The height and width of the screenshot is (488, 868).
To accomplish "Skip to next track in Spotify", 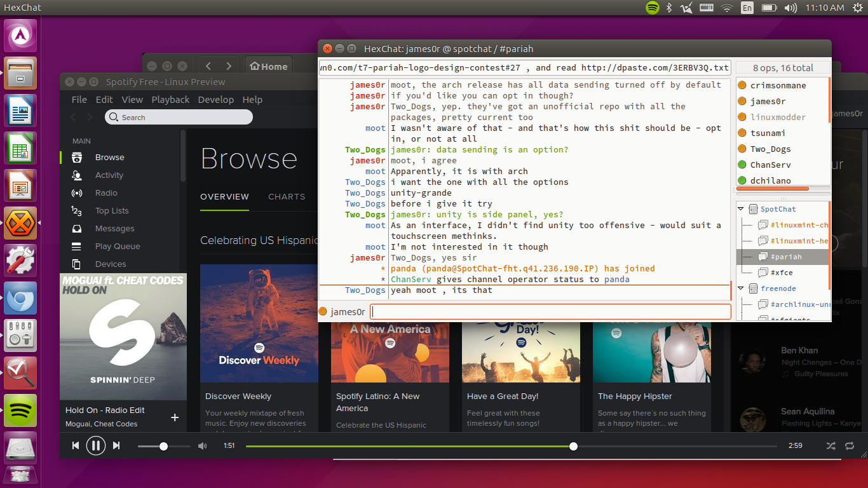I will [116, 446].
